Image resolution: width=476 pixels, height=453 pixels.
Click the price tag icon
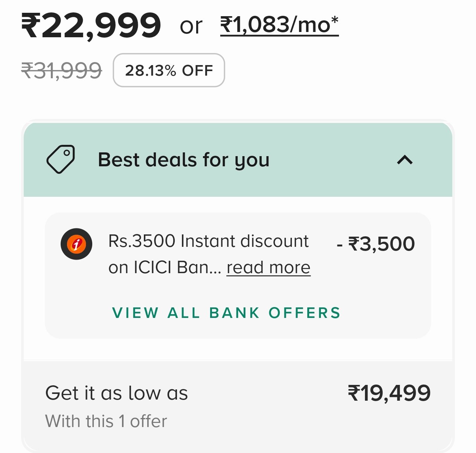(x=61, y=159)
